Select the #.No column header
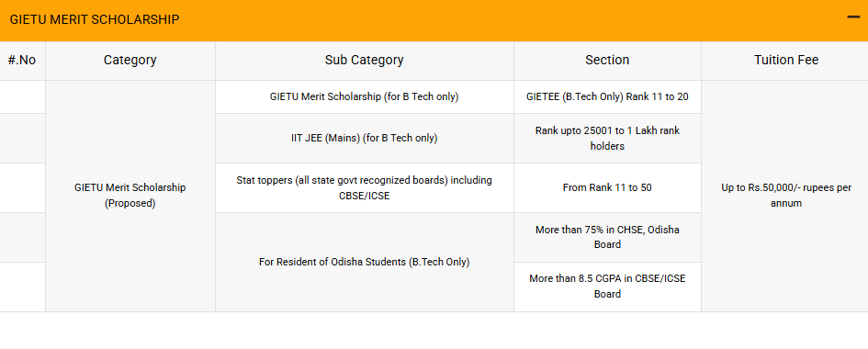This screenshot has height=349, width=868. click(22, 61)
